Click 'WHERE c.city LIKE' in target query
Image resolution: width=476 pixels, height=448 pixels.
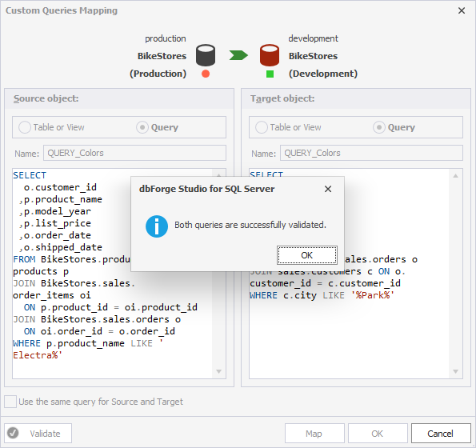[297, 295]
